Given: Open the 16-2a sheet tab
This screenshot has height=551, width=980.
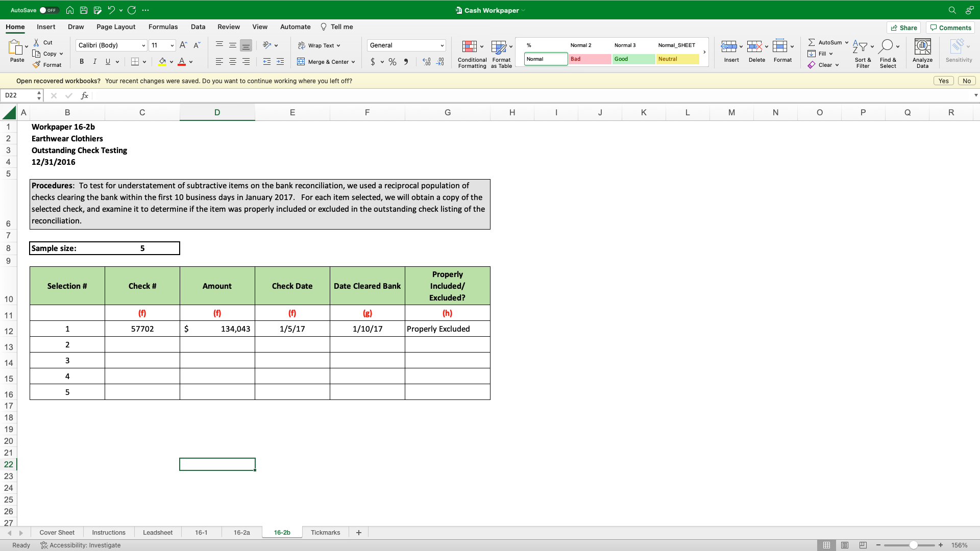Looking at the screenshot, I should pos(241,532).
